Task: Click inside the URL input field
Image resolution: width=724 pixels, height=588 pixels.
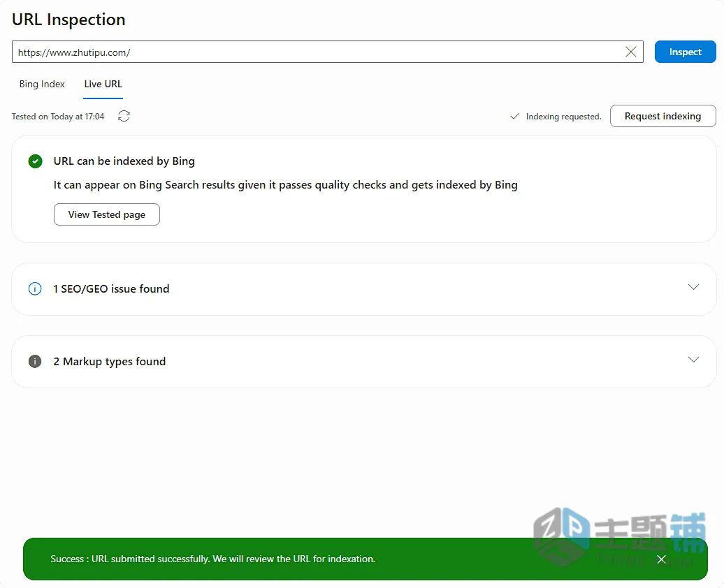Action: [x=319, y=52]
